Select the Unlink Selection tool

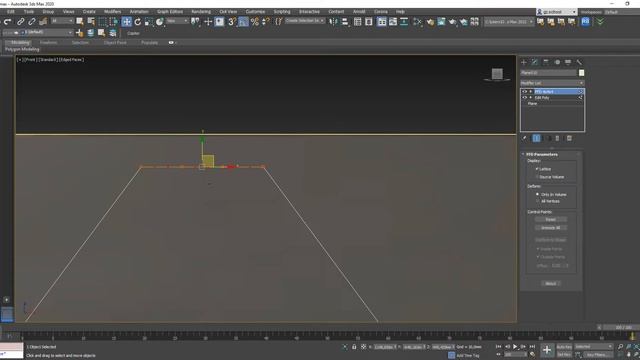(x=31, y=22)
